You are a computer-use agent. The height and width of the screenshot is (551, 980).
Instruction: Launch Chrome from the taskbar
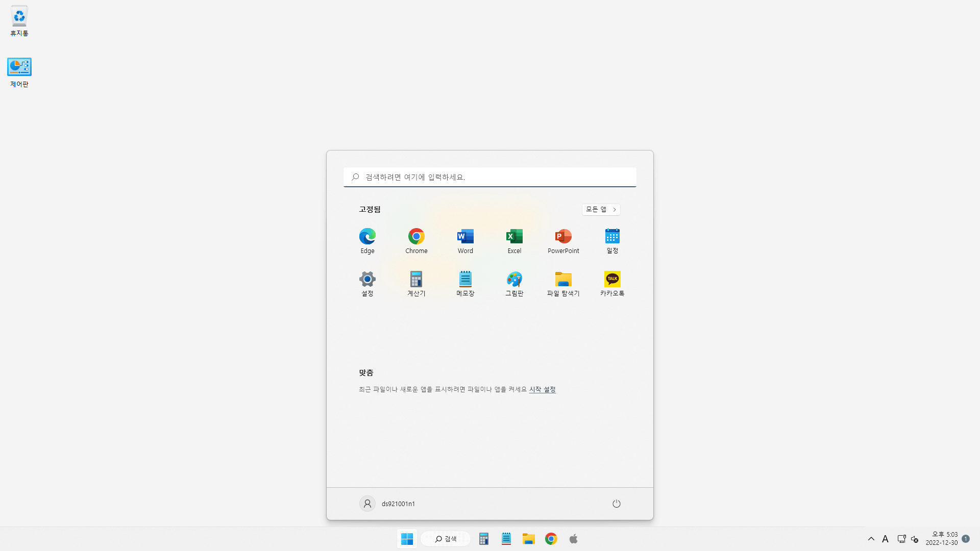[x=551, y=539]
